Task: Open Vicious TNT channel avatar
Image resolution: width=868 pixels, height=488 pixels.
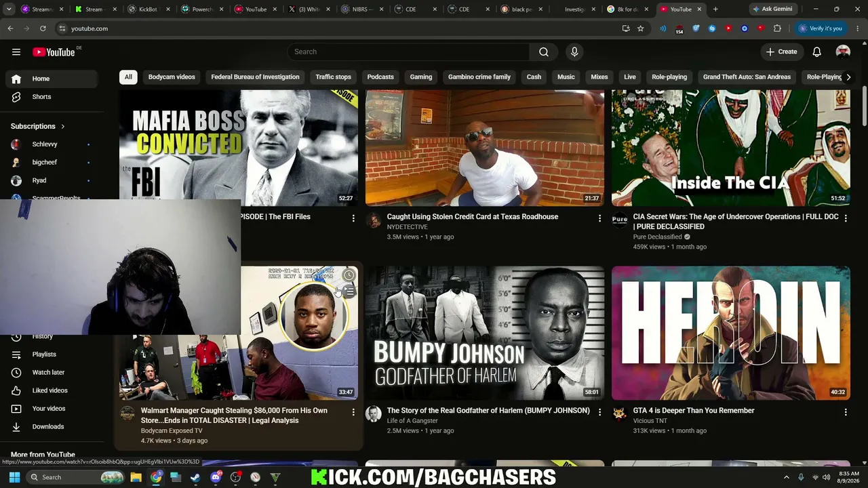Action: pos(620,414)
